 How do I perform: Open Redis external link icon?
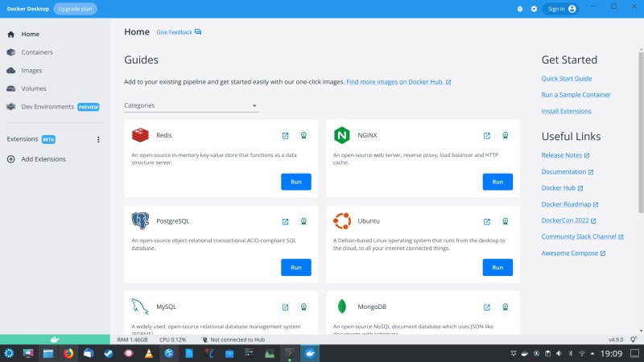(285, 135)
